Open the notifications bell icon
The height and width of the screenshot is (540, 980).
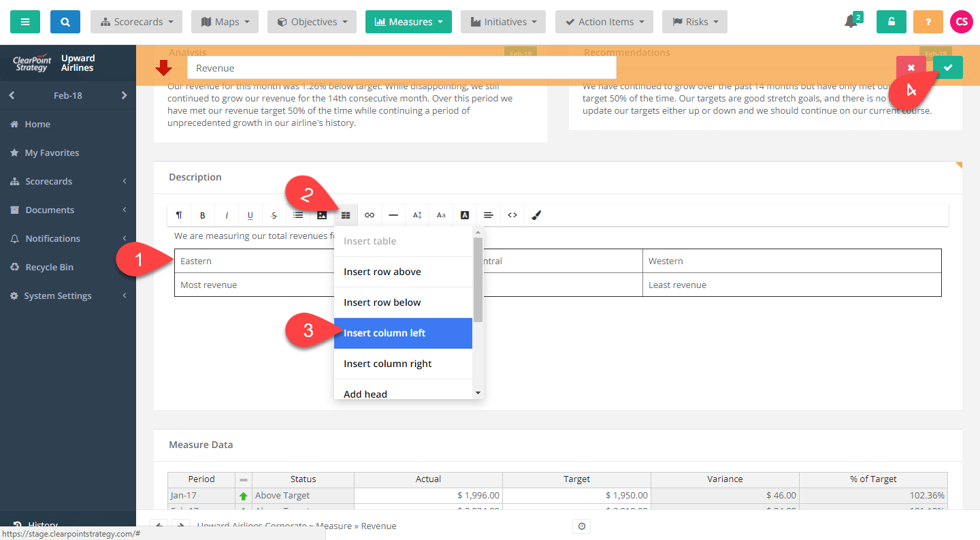(851, 22)
